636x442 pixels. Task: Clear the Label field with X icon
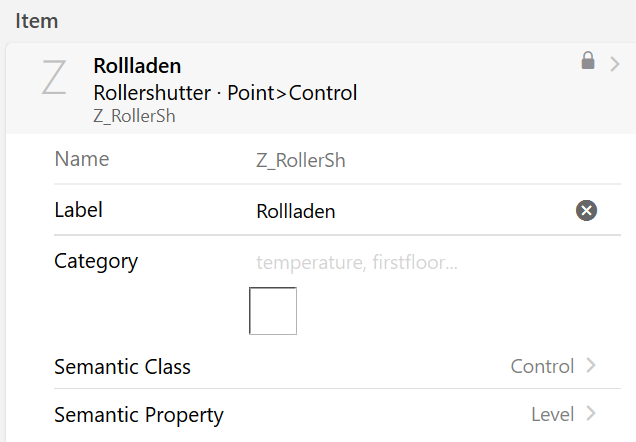point(586,210)
